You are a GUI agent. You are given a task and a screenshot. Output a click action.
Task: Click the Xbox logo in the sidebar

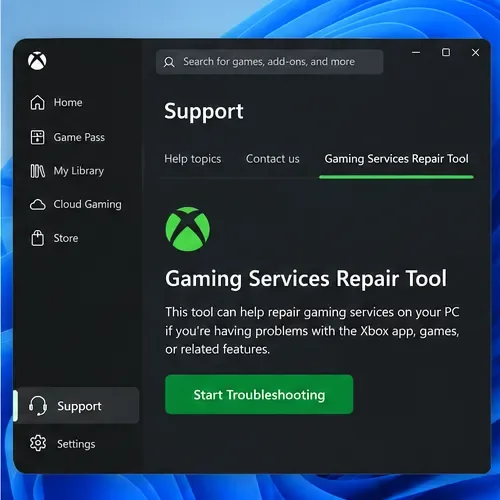37,61
